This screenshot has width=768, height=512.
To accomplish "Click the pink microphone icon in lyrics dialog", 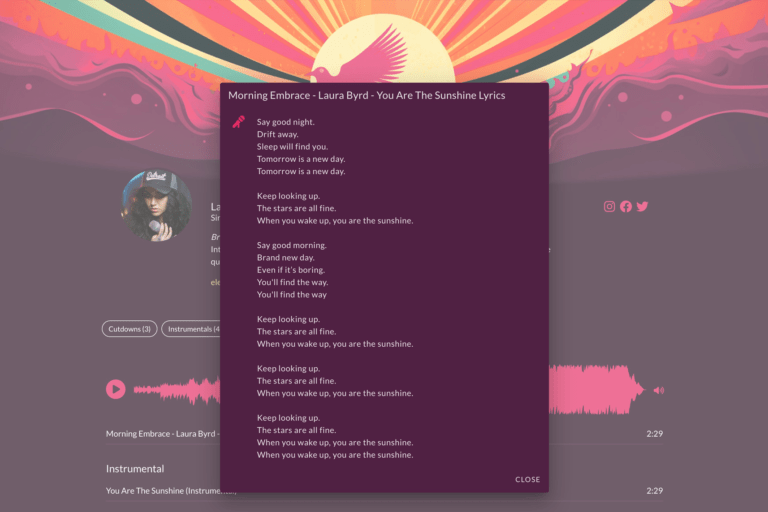I will tap(239, 122).
